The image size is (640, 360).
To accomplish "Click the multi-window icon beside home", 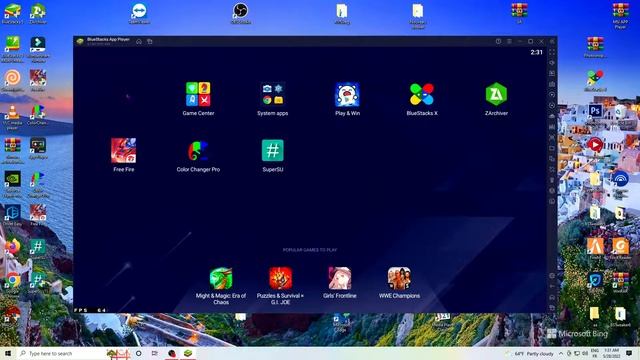I will tap(150, 42).
